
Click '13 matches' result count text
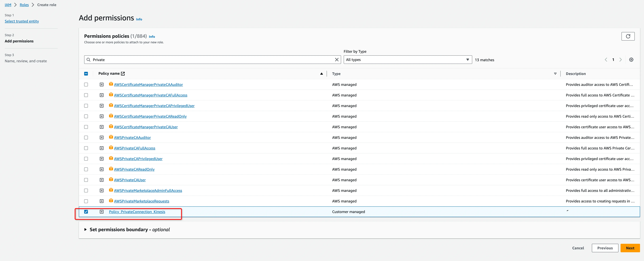click(x=484, y=60)
